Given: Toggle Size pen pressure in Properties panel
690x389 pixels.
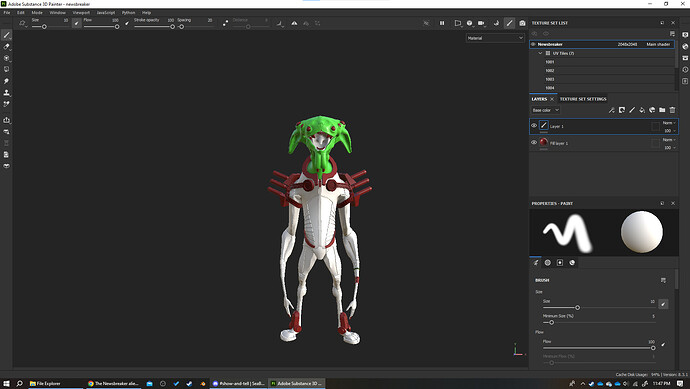Looking at the screenshot, I should tap(663, 304).
